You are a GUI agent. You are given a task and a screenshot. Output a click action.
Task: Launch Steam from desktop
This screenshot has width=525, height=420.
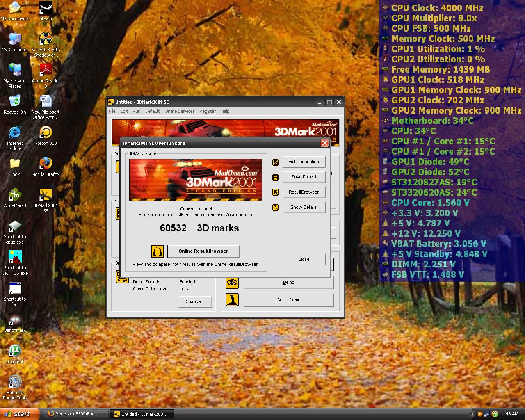coord(46,11)
